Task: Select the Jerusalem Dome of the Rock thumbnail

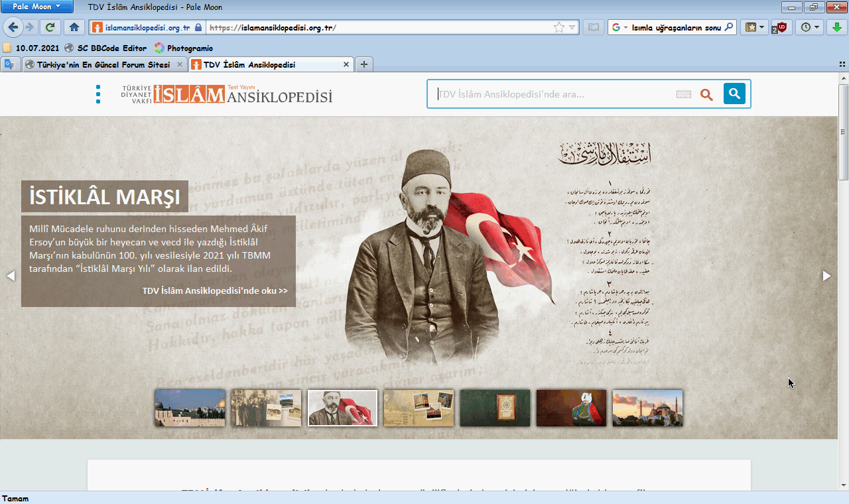Action: [190, 408]
